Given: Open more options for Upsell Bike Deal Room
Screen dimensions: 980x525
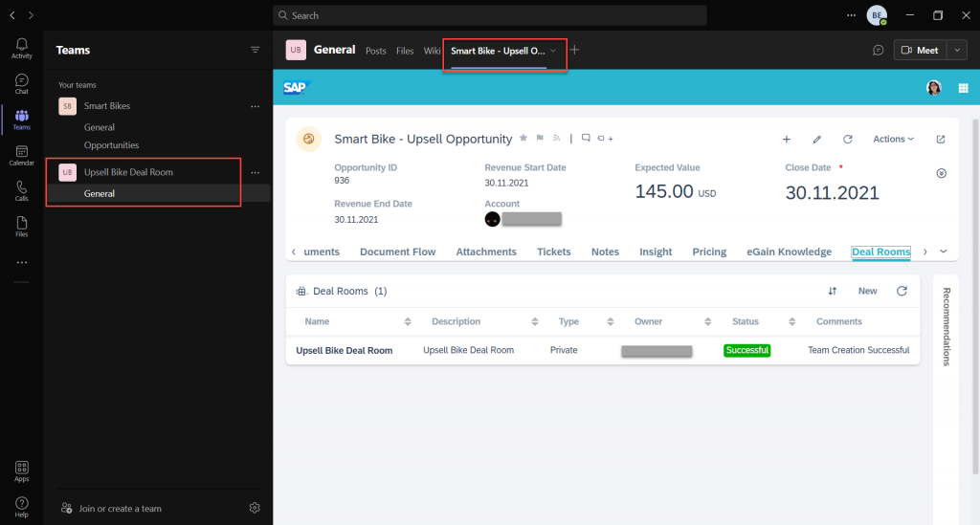Looking at the screenshot, I should tap(255, 172).
